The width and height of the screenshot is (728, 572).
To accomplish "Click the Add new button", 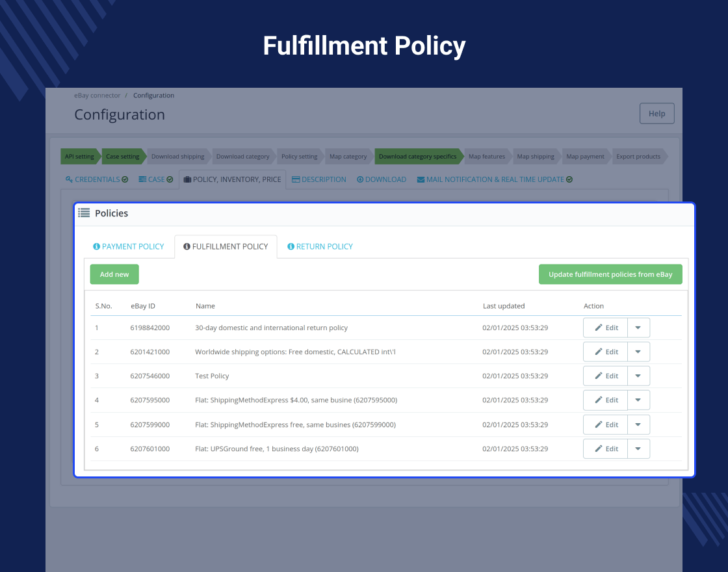I will point(114,274).
